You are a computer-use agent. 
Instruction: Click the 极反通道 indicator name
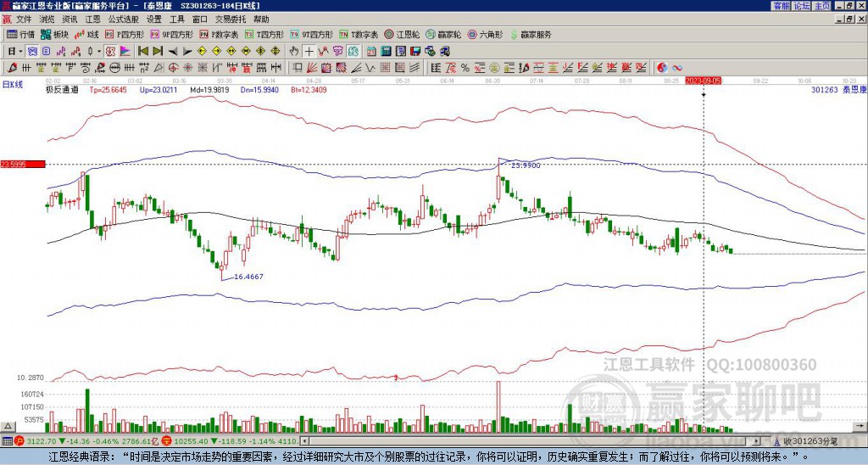coord(62,89)
